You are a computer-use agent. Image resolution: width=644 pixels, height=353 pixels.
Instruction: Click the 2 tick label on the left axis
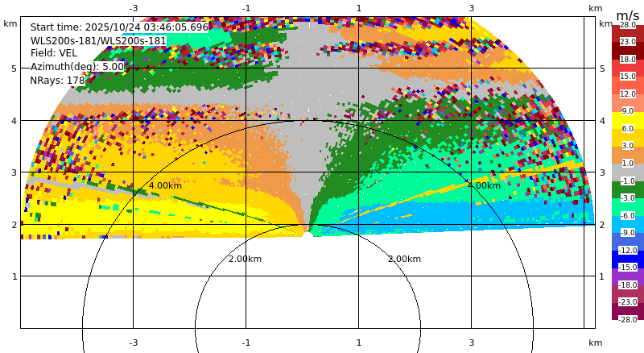14,225
